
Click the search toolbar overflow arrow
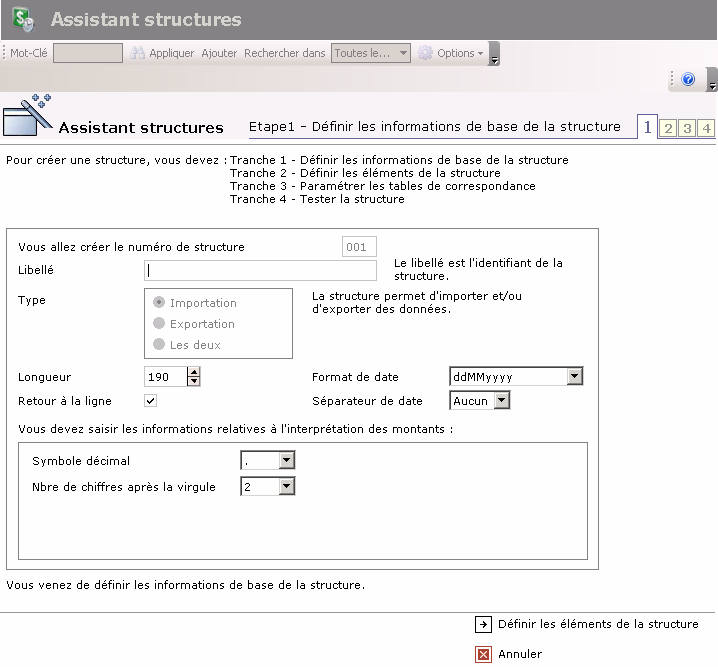click(x=494, y=54)
